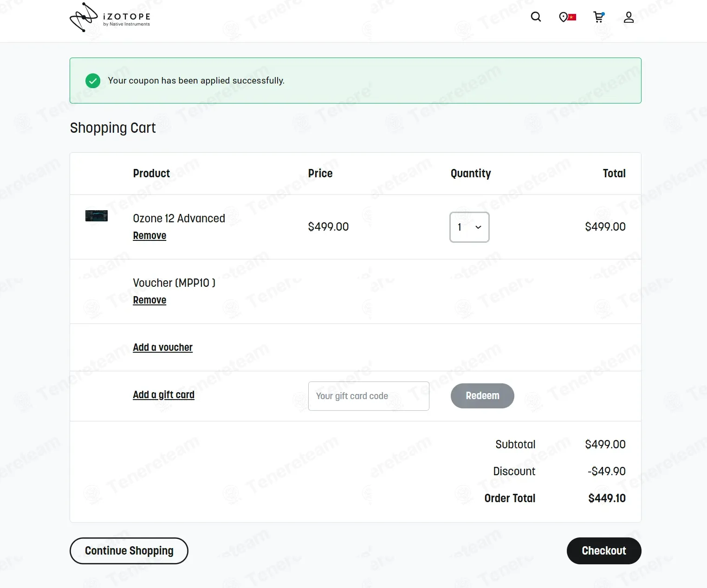
Task: Click the iZotope logo in the header
Action: tap(110, 18)
